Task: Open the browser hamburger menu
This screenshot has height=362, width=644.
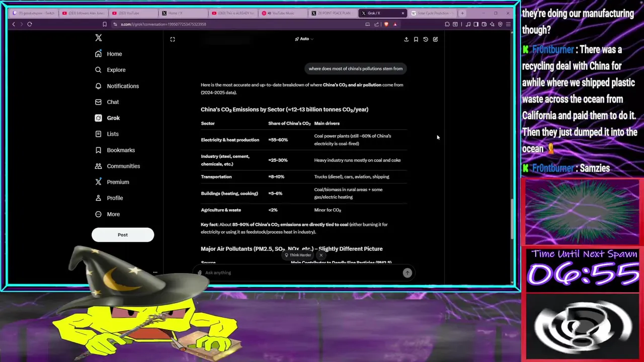Action: (508, 24)
